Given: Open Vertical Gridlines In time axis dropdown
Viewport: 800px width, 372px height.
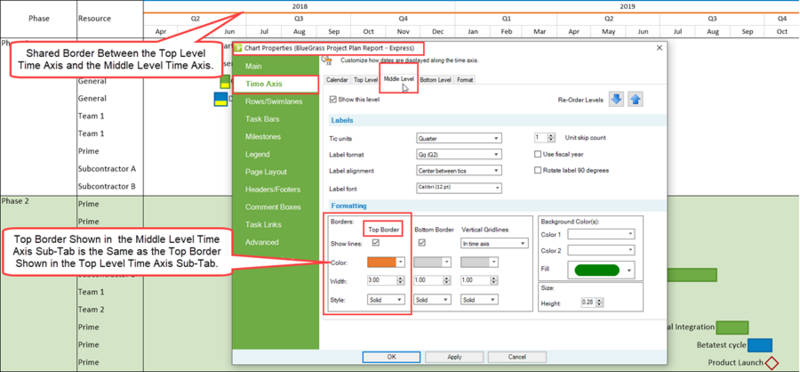Looking at the screenshot, I should (494, 244).
